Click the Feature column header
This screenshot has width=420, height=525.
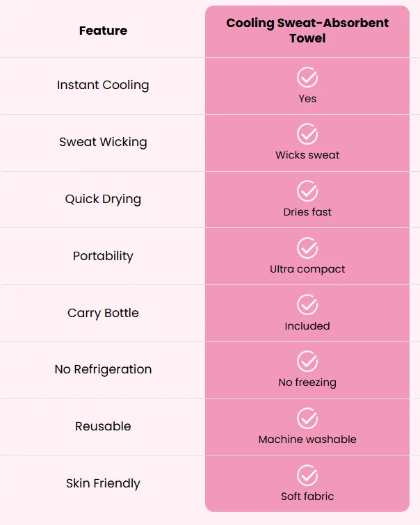tap(103, 31)
